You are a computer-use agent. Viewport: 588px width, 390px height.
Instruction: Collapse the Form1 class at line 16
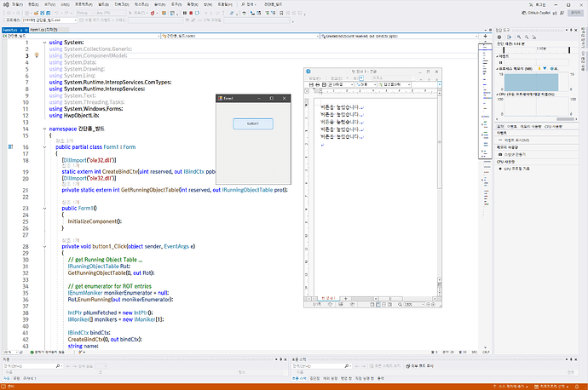(x=44, y=146)
